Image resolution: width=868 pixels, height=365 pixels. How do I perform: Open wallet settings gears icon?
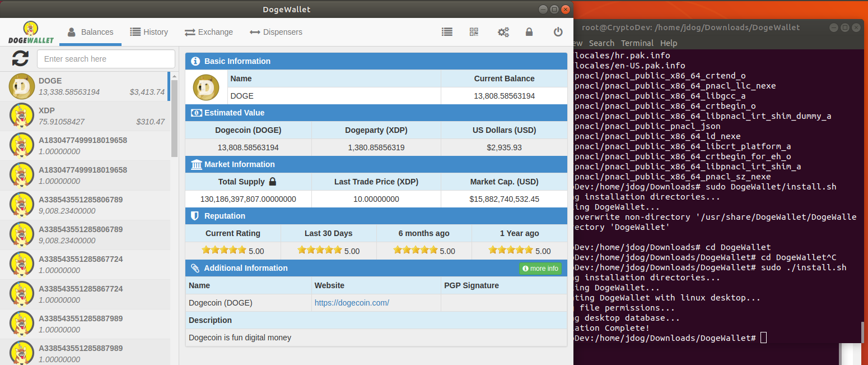[503, 32]
